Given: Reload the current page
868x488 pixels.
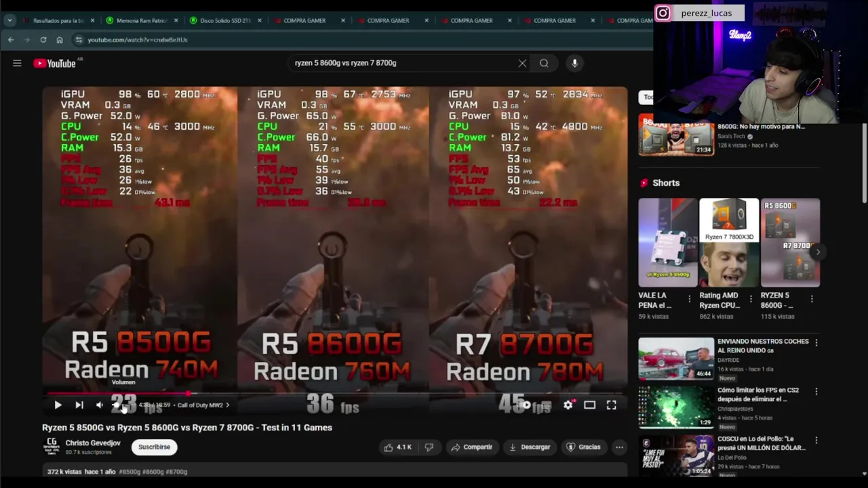Looking at the screenshot, I should (x=43, y=40).
